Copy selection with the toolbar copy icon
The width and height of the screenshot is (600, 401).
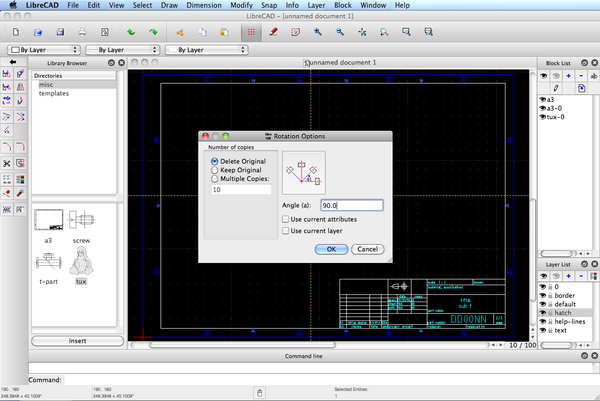[x=202, y=32]
